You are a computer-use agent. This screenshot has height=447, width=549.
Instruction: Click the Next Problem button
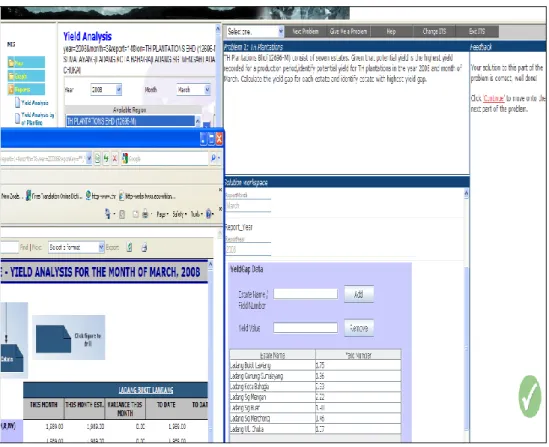pyautogui.click(x=305, y=32)
